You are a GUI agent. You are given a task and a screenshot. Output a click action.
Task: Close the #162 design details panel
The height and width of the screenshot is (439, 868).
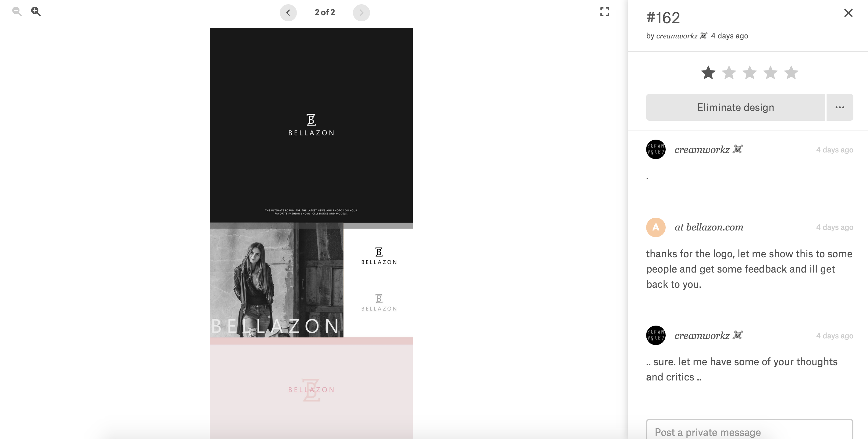point(848,13)
